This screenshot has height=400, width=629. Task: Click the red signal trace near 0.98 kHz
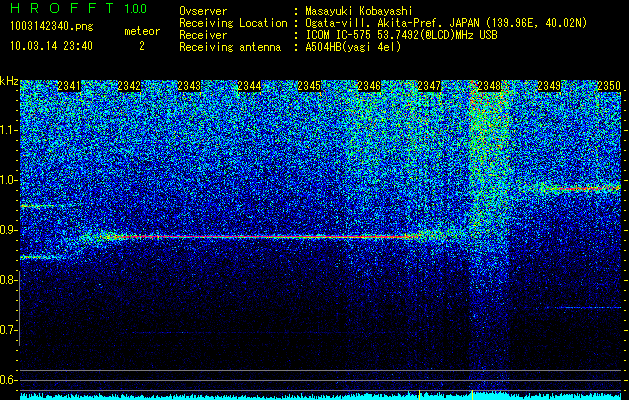[x=580, y=188]
